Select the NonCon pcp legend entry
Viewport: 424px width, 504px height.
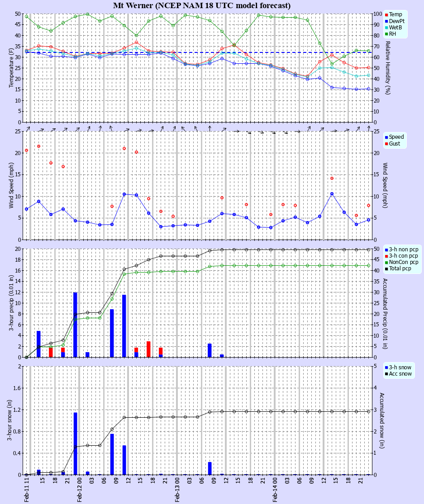tap(403, 262)
